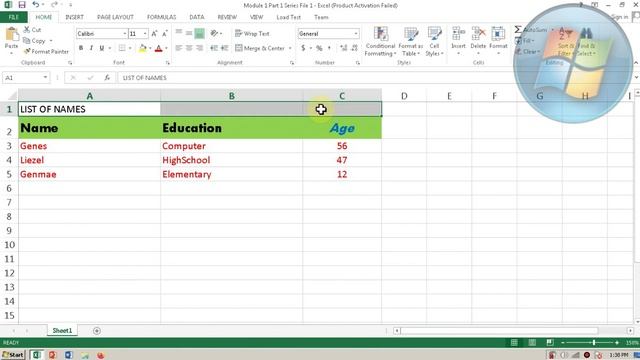Open Font group dialog launcher

168,63
